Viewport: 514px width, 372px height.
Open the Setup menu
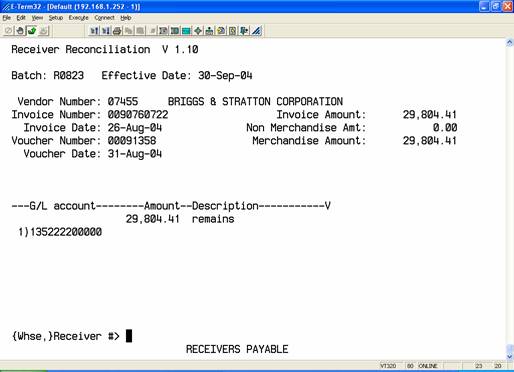pos(56,18)
